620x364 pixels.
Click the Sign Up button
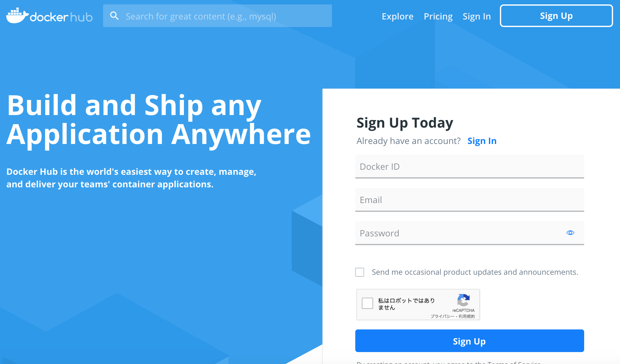[x=556, y=16]
